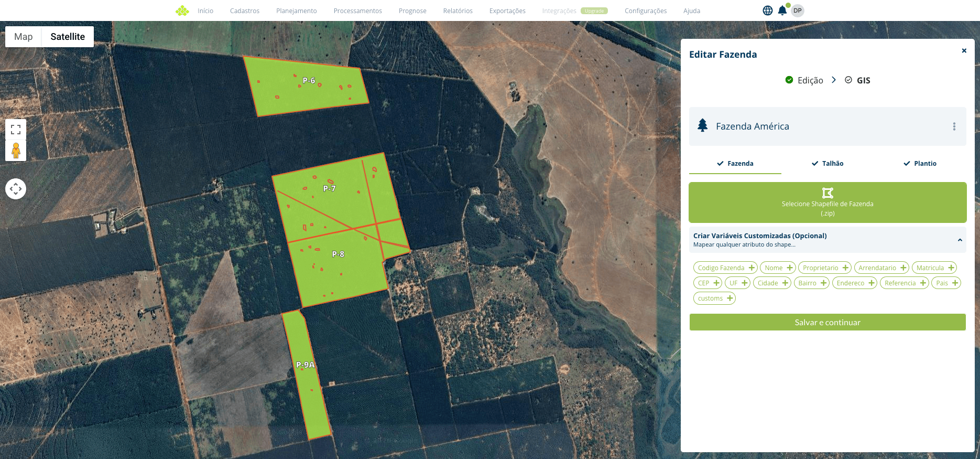Click the tree icon beside Fazenda América
Viewport: 980px width, 459px height.
point(703,125)
